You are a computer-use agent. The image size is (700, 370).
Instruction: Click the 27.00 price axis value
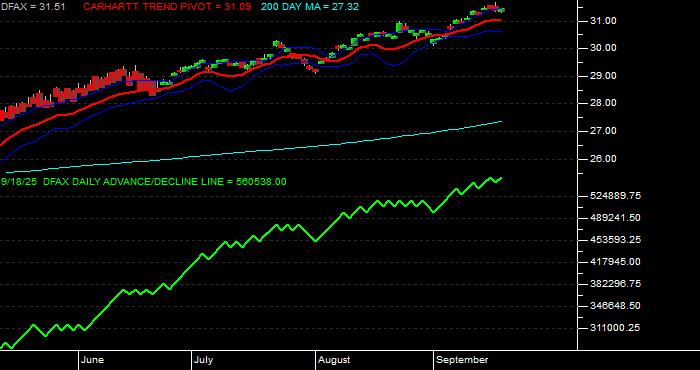click(604, 131)
